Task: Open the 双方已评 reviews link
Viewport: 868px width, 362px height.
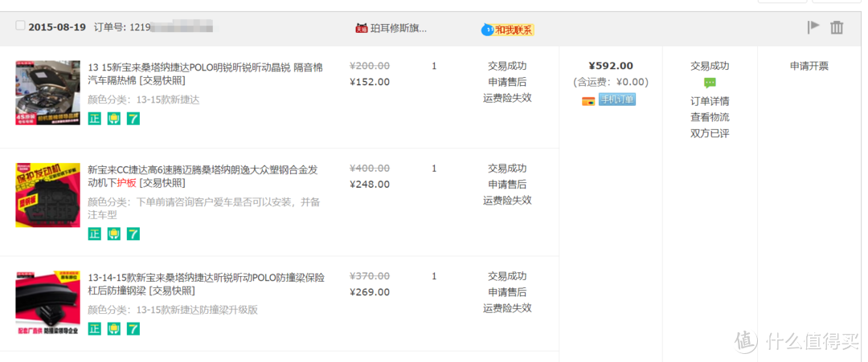Action: pyautogui.click(x=710, y=133)
